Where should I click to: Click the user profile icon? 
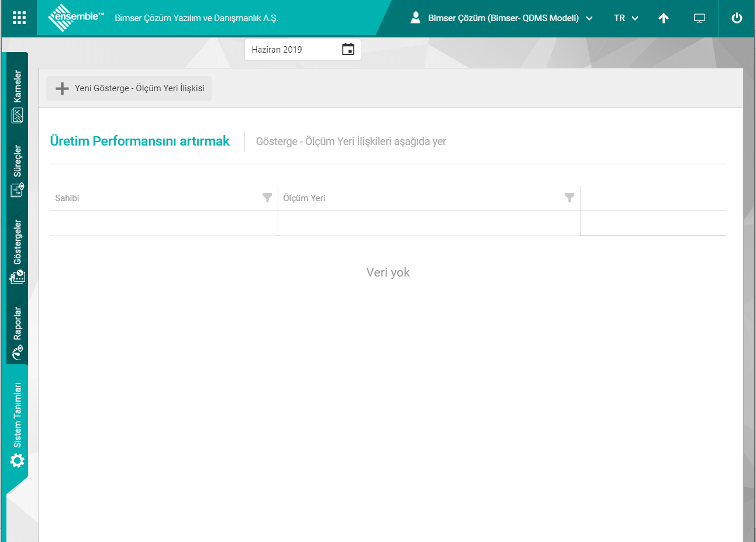pyautogui.click(x=415, y=18)
